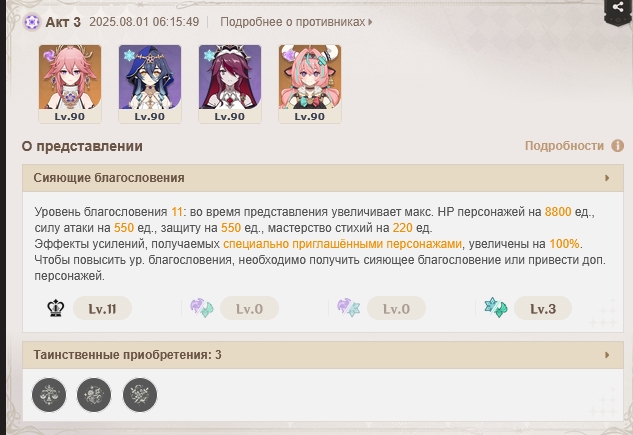Select the Electro-Anemo blessing icon
633x435 pixels.
[x=202, y=308]
